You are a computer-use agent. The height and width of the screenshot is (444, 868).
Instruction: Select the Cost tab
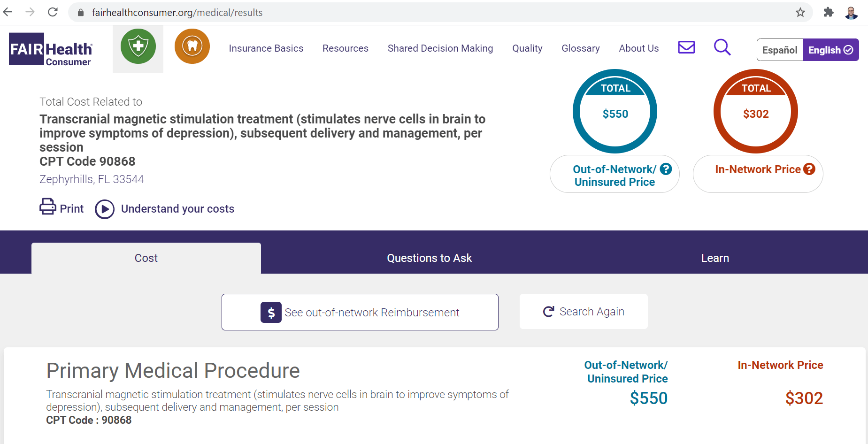click(146, 258)
